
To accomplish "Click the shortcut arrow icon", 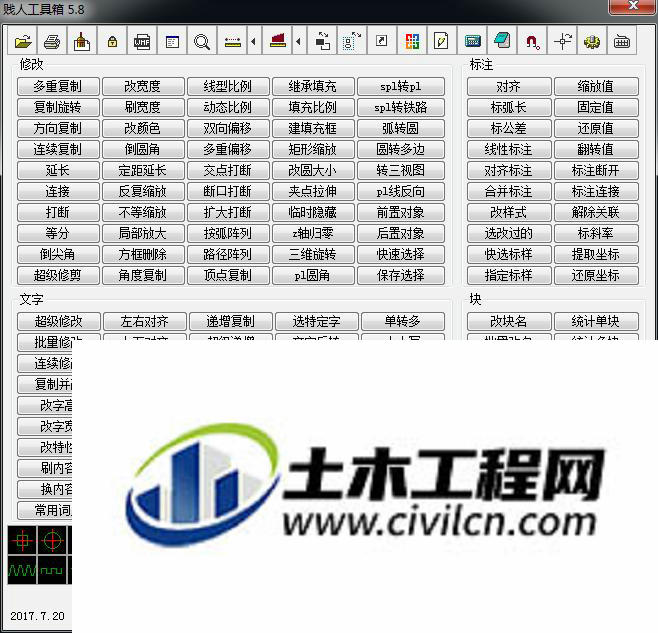I will (x=381, y=41).
